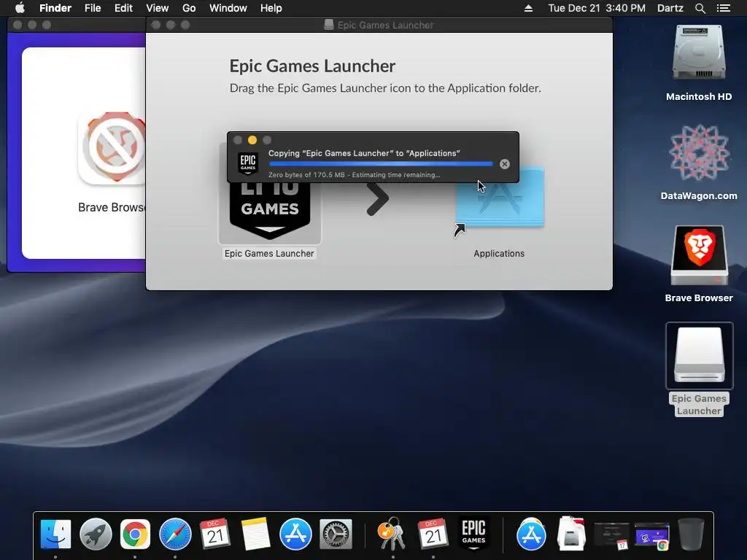Click the eject icon in the menu bar
This screenshot has height=560, width=747.
tap(528, 8)
